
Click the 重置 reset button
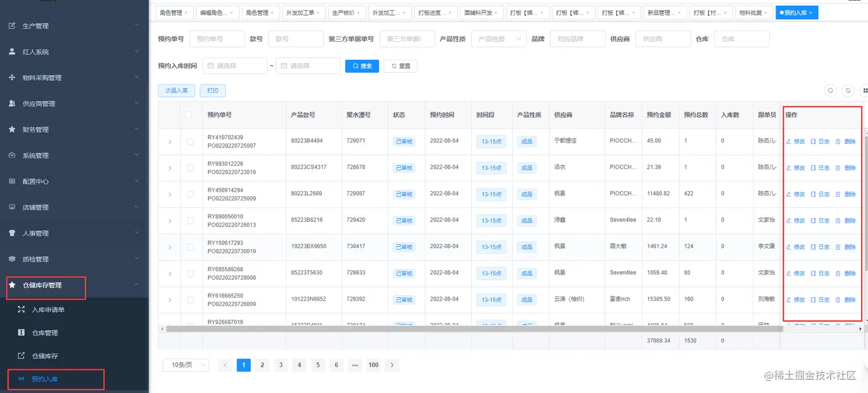point(401,66)
